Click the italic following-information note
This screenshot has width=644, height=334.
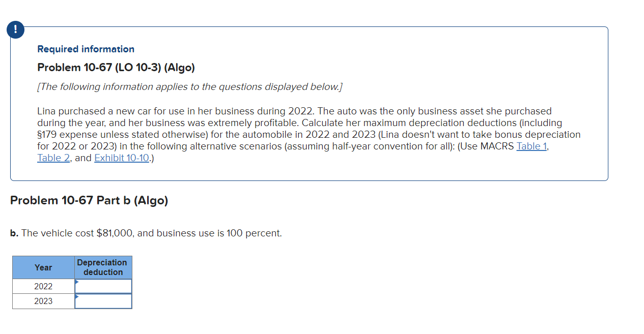(x=190, y=87)
